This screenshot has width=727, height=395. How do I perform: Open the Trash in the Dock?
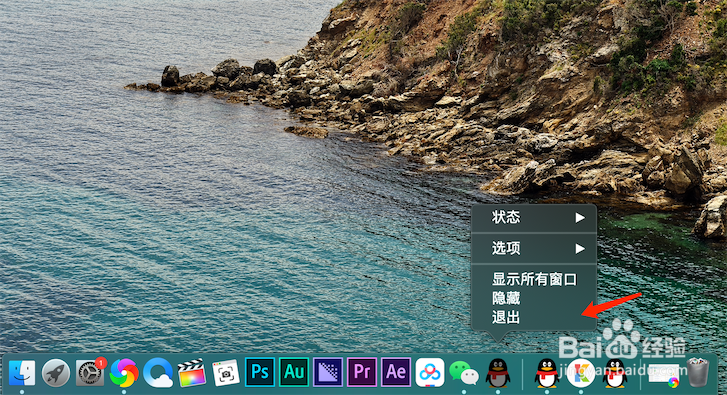(x=698, y=372)
